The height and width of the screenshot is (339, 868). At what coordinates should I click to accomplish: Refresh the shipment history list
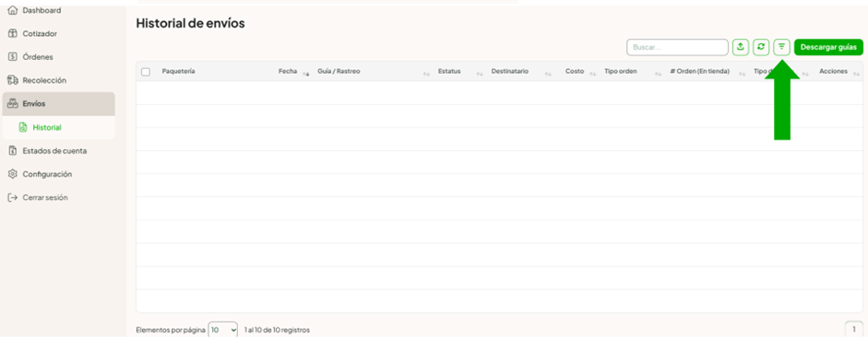pos(761,48)
